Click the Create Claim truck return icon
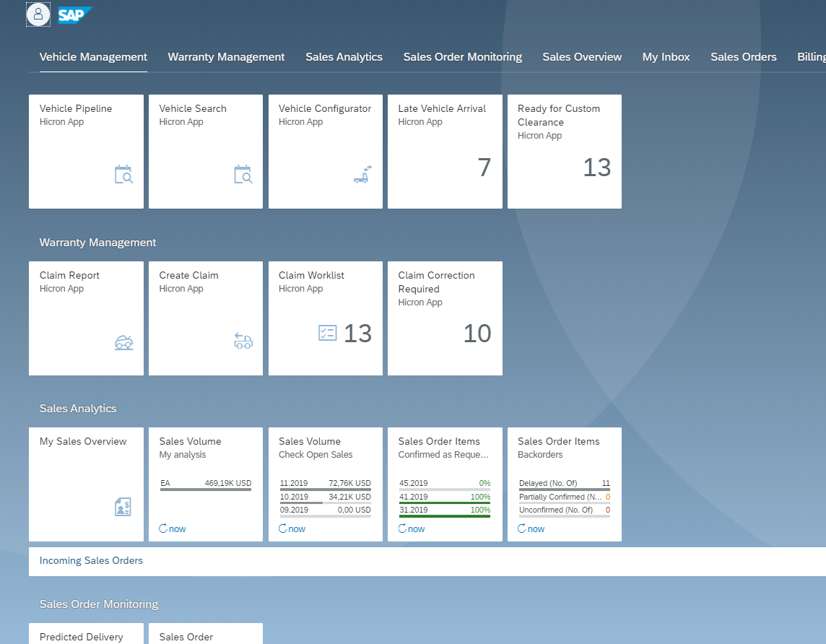This screenshot has height=644, width=826. tap(243, 341)
